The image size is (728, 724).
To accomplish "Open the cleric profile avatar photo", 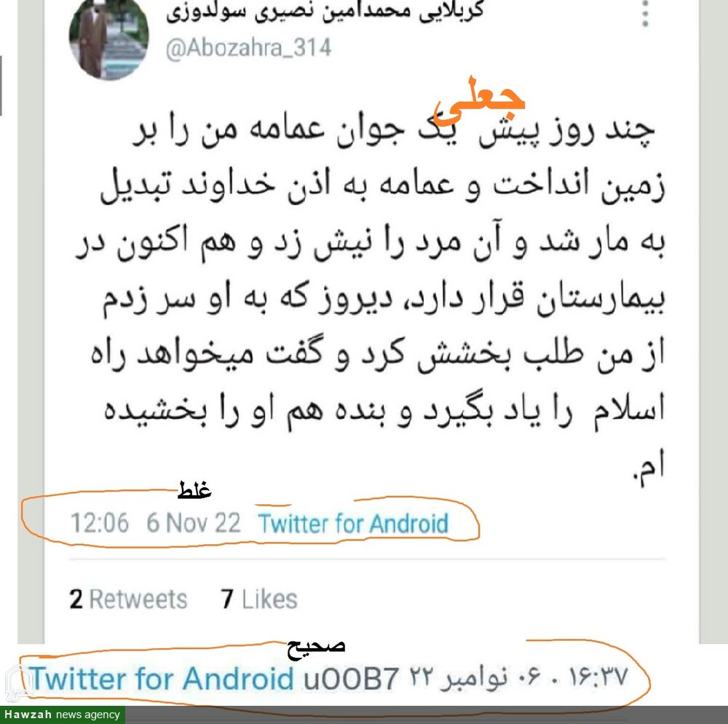I will (x=108, y=39).
